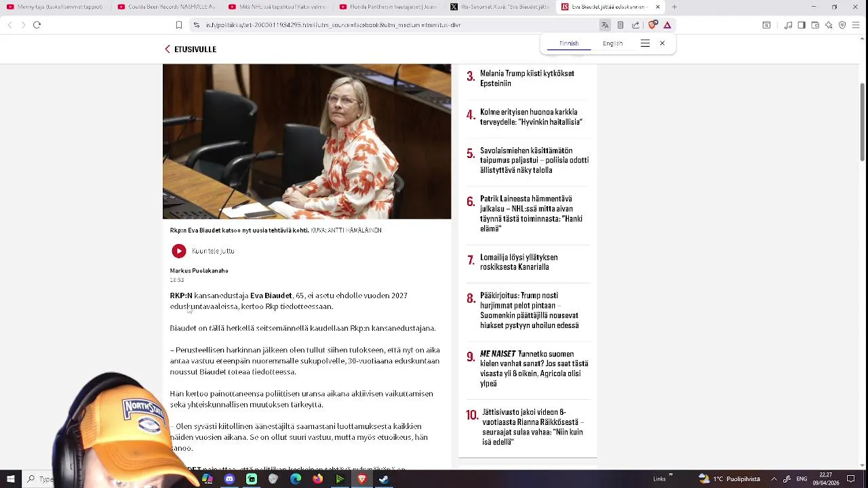Open Firefox from the taskbar
This screenshot has height=488, width=868.
tap(317, 479)
